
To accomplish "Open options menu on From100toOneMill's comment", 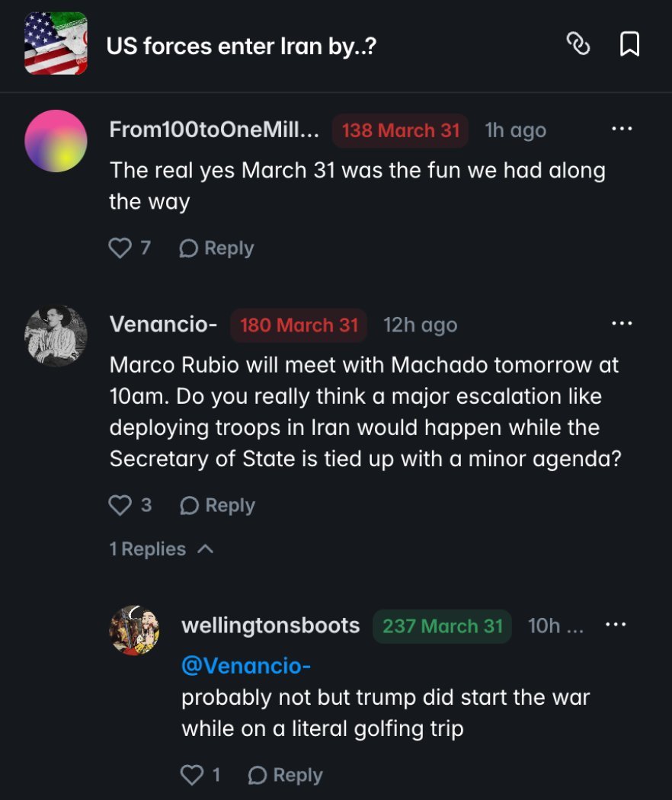I will pos(623,130).
